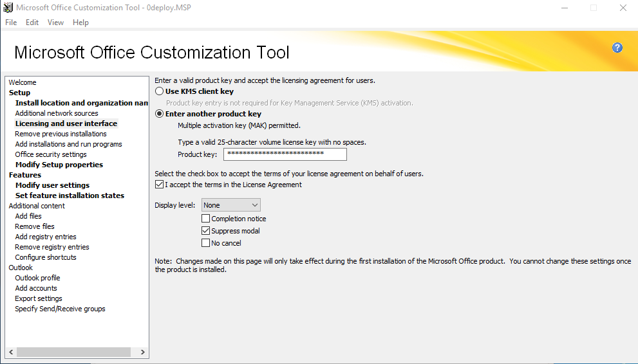638x364 pixels.
Task: Minimize the Office Customization Tool window
Action: click(565, 8)
